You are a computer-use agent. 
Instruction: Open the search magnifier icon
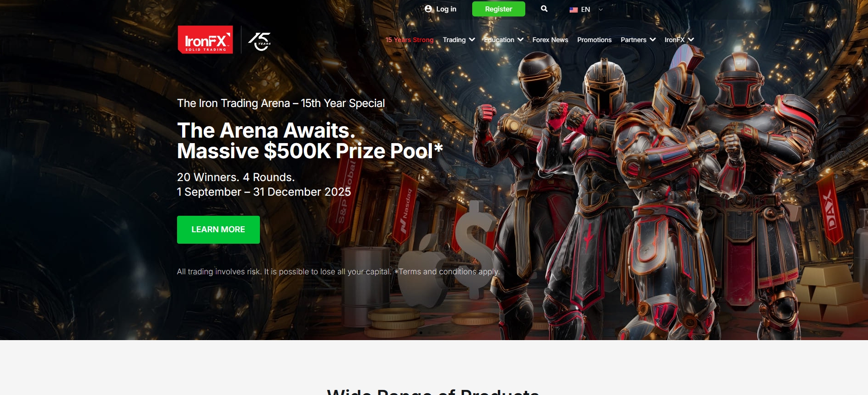[544, 9]
